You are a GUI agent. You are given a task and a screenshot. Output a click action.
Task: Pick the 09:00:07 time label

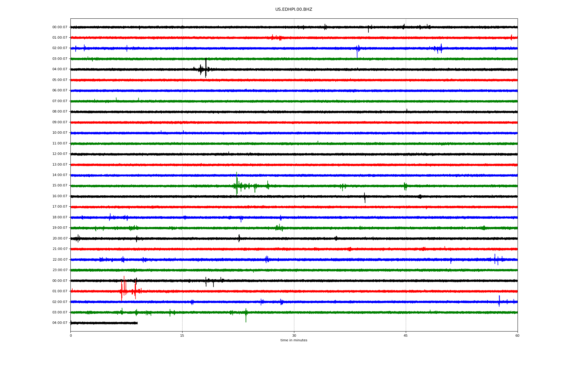pyautogui.click(x=60, y=122)
